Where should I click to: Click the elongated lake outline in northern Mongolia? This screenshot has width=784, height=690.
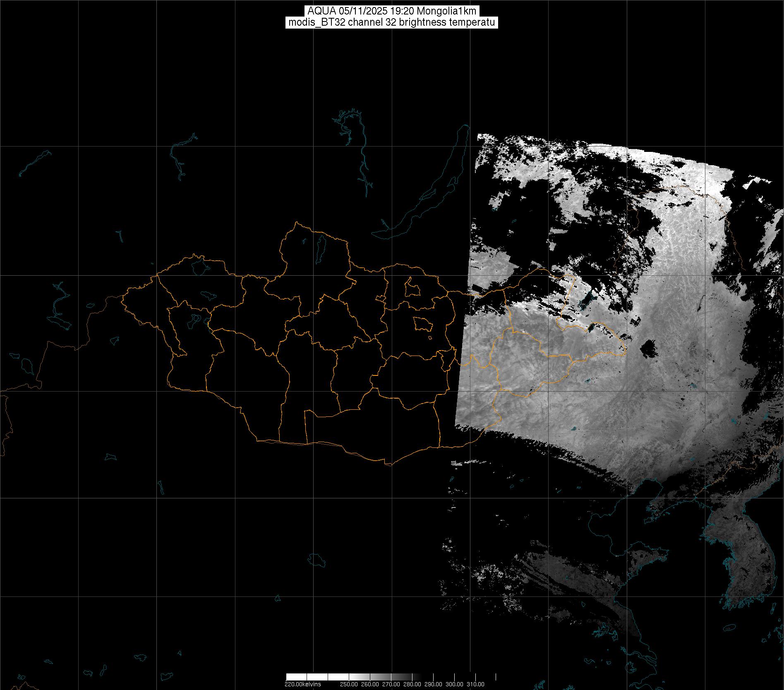pyautogui.click(x=320, y=246)
